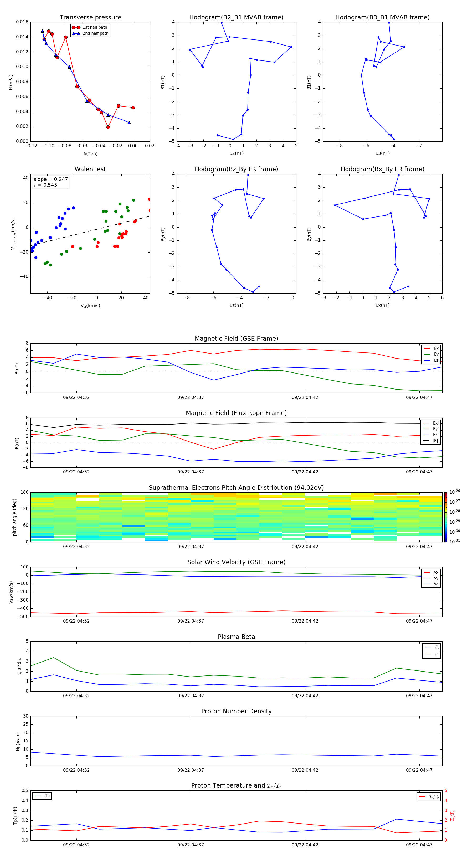Click the 'Bz(nT)' x-axis label
The height and width of the screenshot is (868, 473).
(x=236, y=305)
